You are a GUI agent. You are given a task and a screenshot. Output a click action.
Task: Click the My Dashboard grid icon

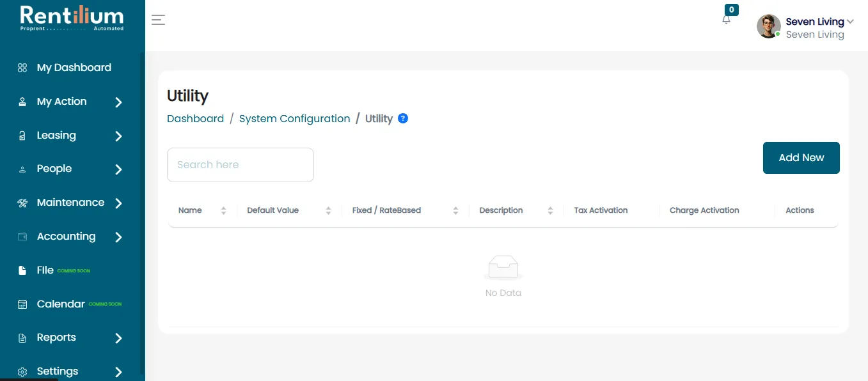pyautogui.click(x=22, y=68)
